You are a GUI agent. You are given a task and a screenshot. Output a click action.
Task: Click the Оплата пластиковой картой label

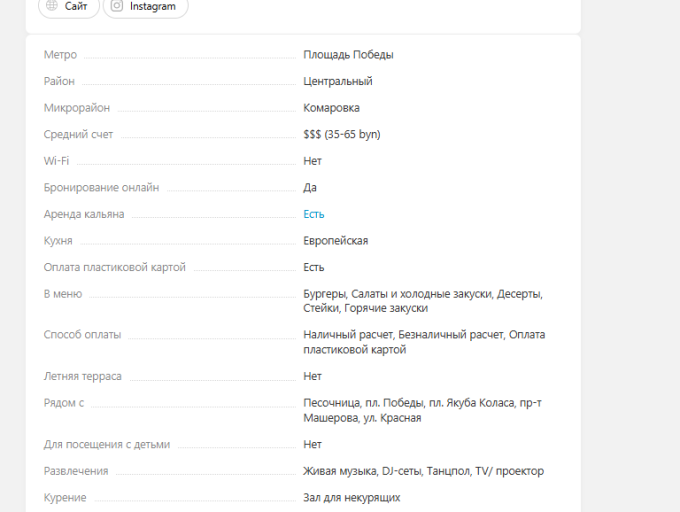click(x=114, y=267)
